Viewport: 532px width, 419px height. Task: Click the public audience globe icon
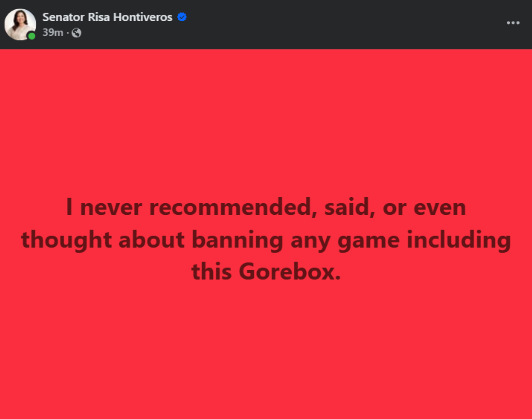(x=76, y=33)
